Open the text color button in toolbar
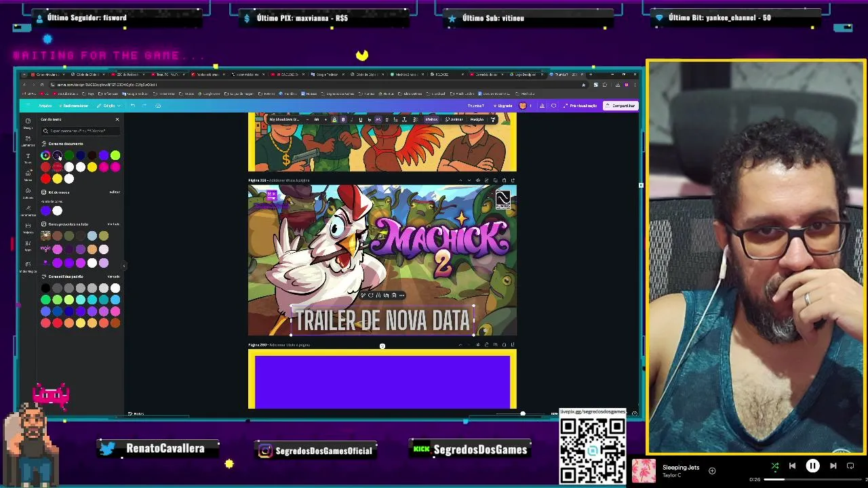This screenshot has width=868, height=488. [334, 119]
